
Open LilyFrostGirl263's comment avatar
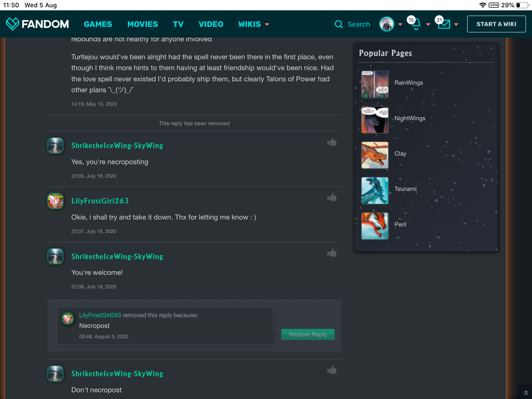55,201
